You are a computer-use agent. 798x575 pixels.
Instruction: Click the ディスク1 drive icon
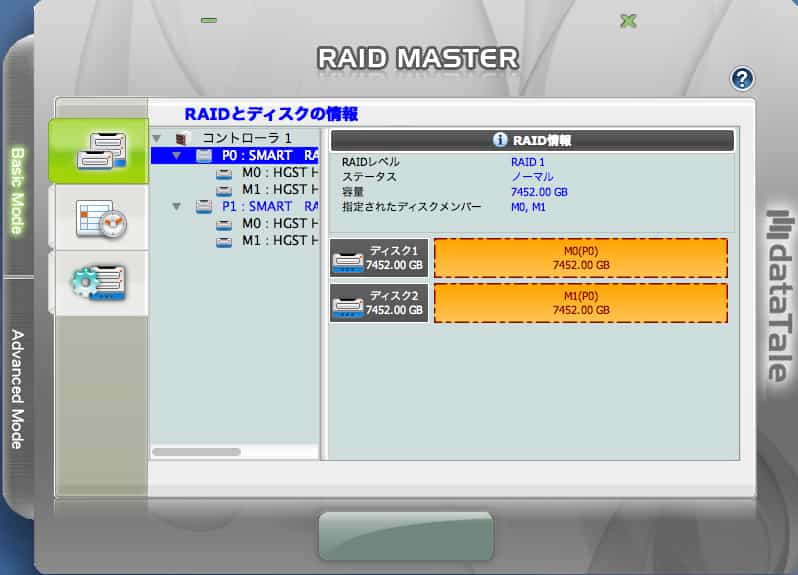point(348,261)
